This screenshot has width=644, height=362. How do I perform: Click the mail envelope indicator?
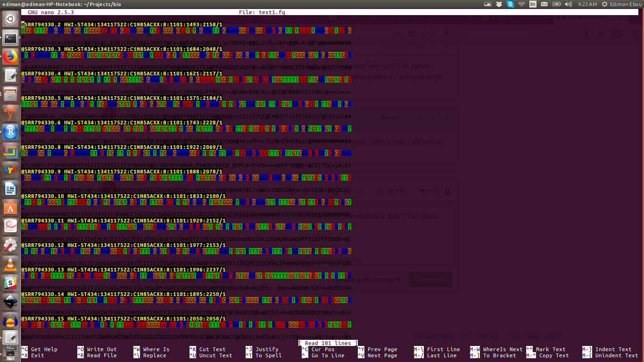544,4
